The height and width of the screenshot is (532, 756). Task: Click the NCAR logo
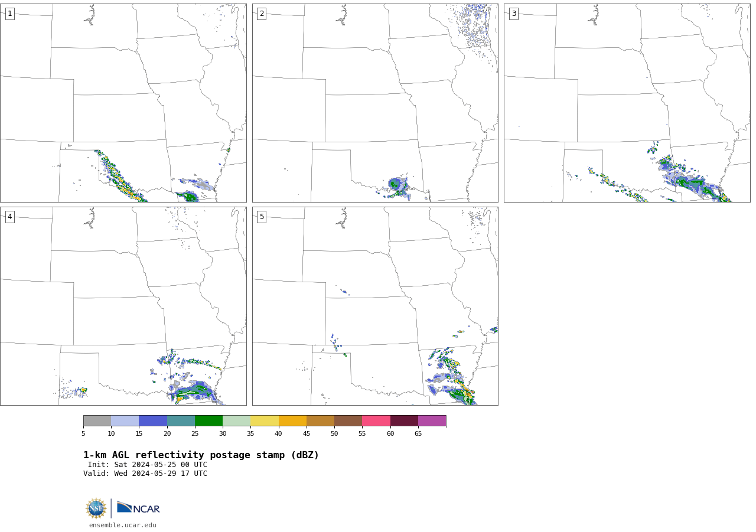pos(138,508)
